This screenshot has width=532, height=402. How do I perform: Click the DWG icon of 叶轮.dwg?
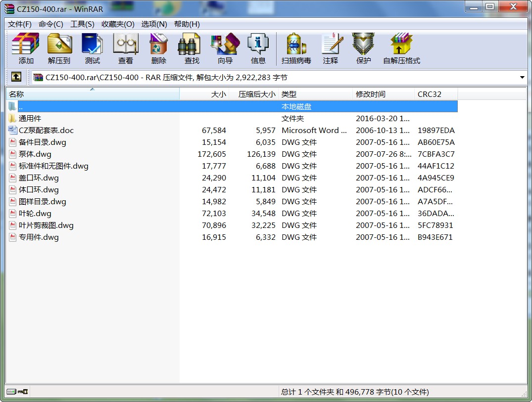[12, 213]
